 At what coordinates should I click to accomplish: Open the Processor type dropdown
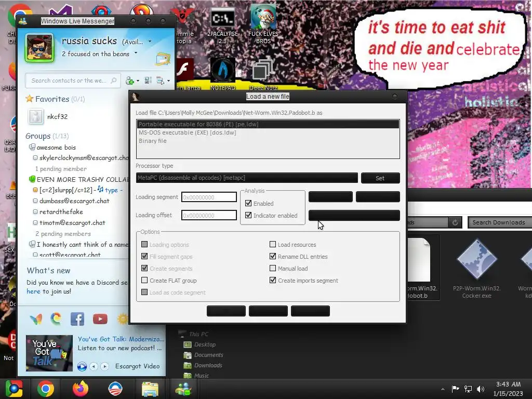pos(247,178)
